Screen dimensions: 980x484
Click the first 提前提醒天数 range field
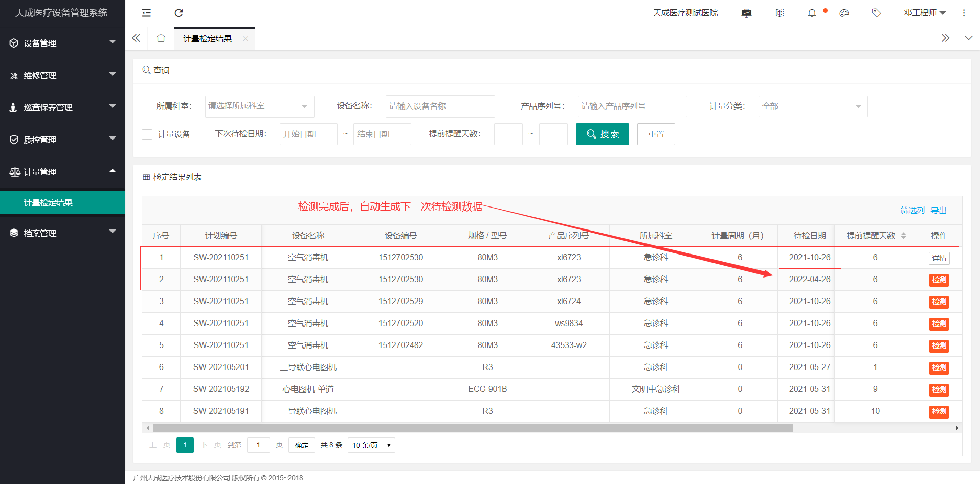tap(508, 134)
